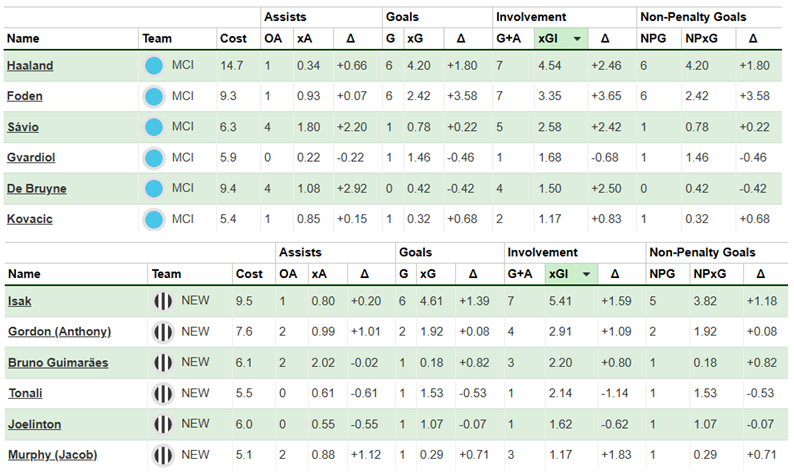
Task: Open Sávio's player link
Action: (23, 127)
